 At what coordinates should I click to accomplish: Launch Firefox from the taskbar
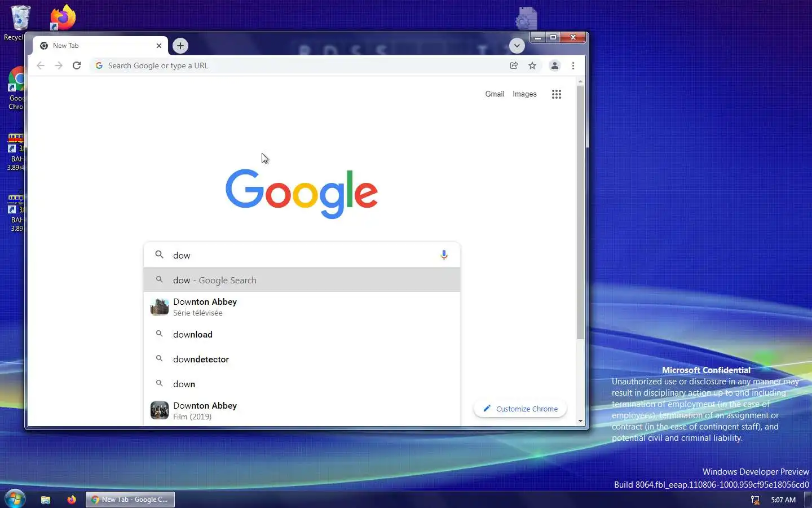pyautogui.click(x=72, y=500)
